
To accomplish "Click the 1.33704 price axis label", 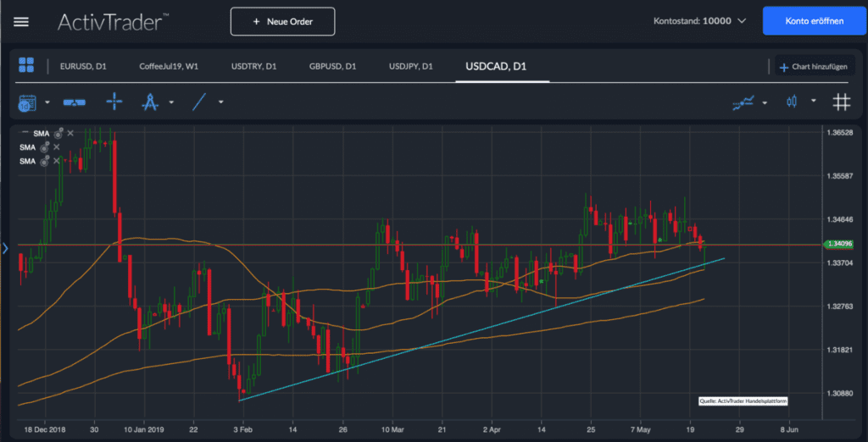I will pyautogui.click(x=839, y=262).
